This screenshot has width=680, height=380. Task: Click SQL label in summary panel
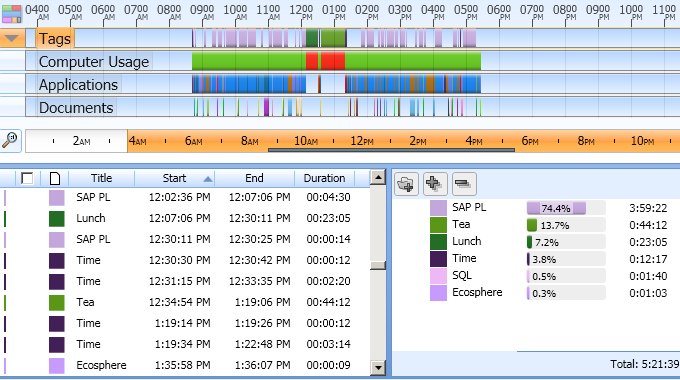(462, 275)
